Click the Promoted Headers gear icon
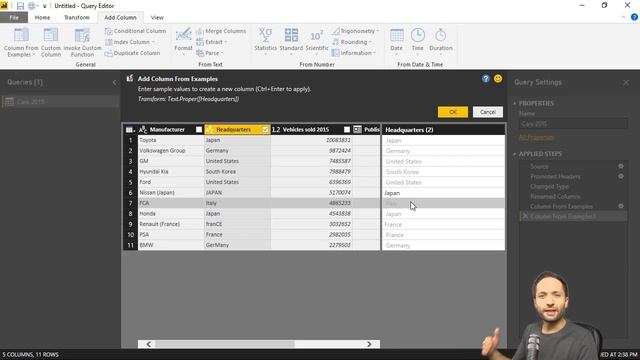The height and width of the screenshot is (360, 640). click(x=621, y=176)
